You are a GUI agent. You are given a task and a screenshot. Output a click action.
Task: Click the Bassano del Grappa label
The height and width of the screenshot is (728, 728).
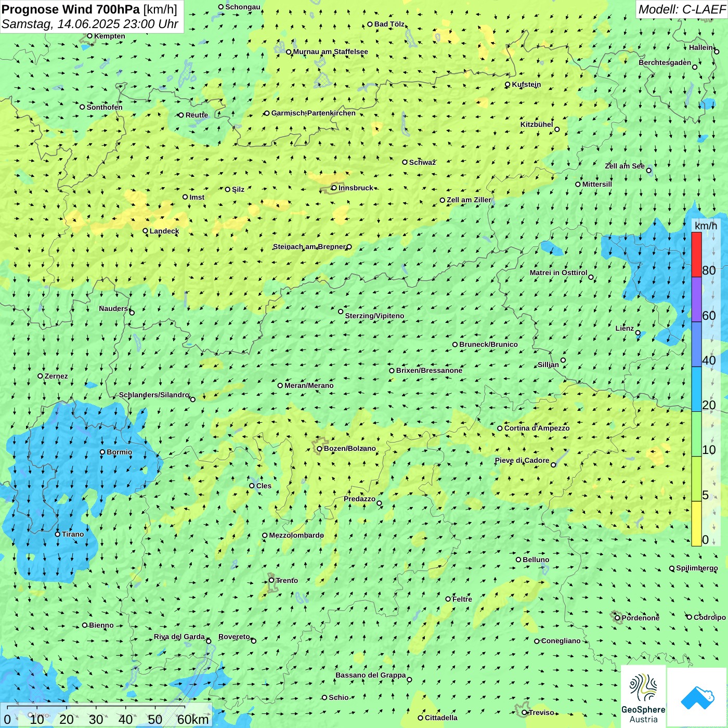pos(370,675)
